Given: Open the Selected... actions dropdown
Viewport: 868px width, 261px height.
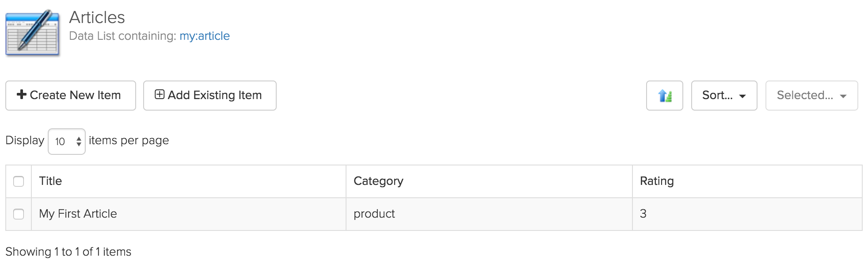Looking at the screenshot, I should pos(811,96).
